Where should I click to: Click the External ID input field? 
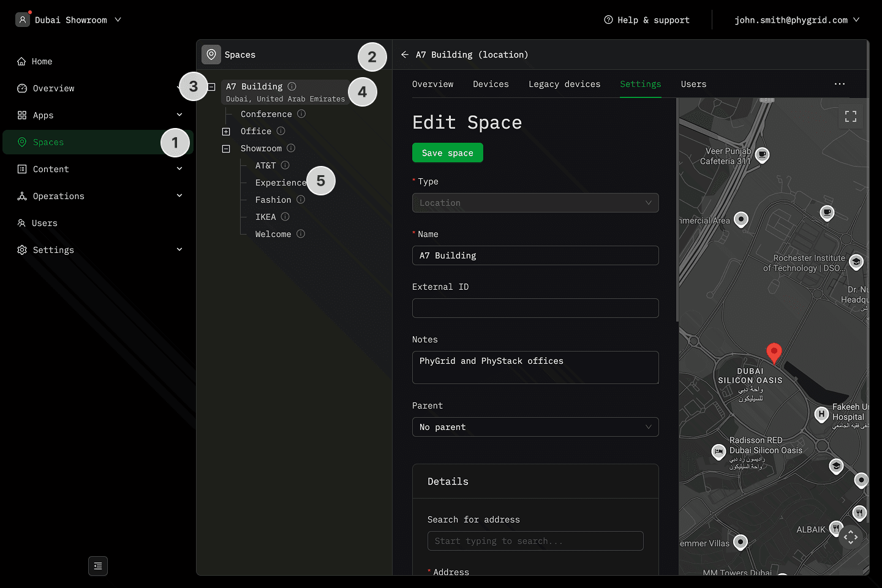pos(535,308)
